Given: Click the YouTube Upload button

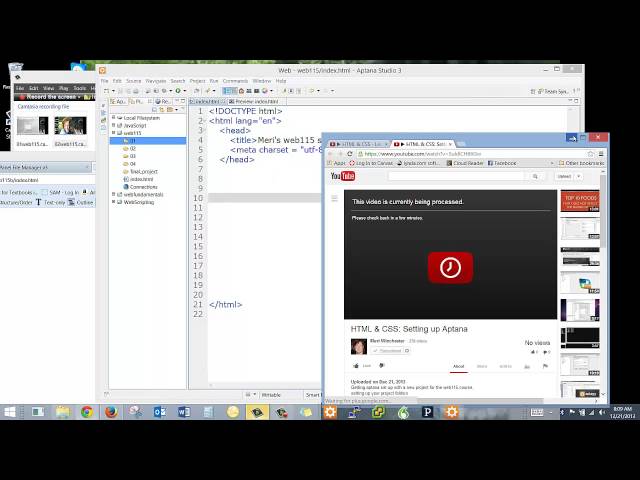Looking at the screenshot, I should (564, 176).
